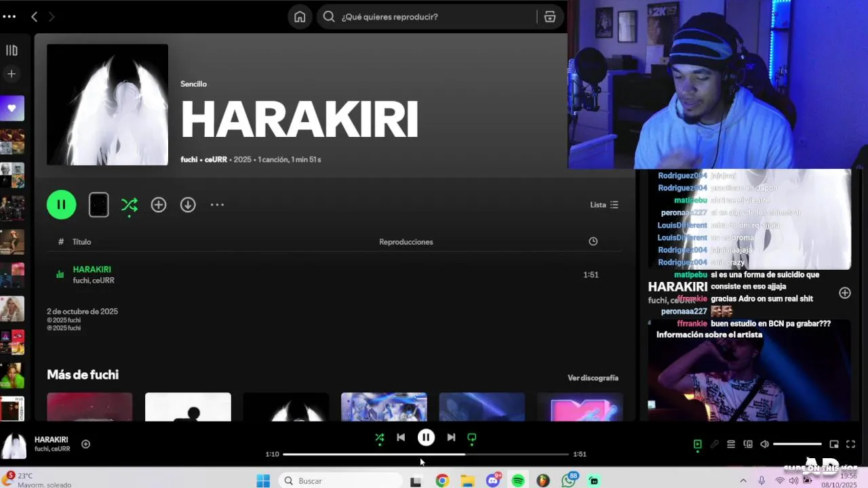Click the search field '¿Qué quieres reproducir?'
The width and height of the screenshot is (868, 488).
point(427,17)
